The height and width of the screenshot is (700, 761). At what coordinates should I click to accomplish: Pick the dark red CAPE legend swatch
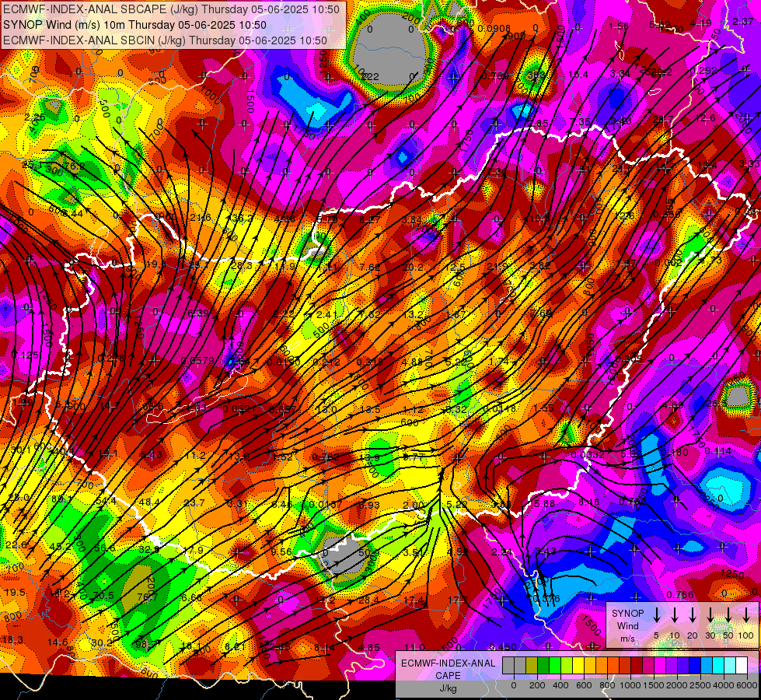tap(637, 666)
